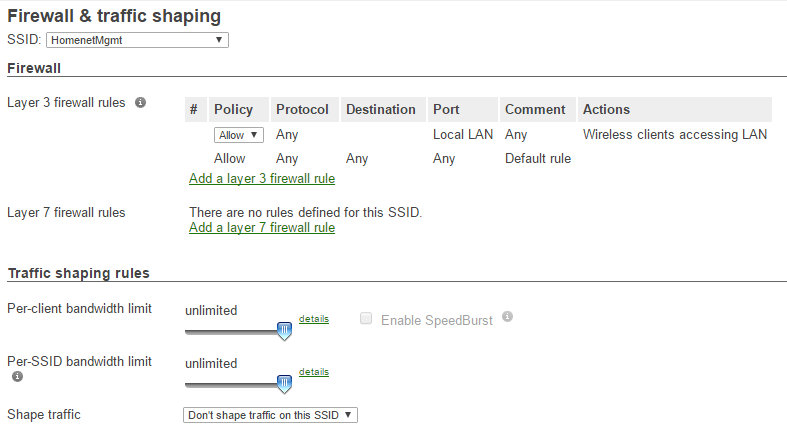Click info icon beside Layer 3 firewall rules
This screenshot has width=787, height=444.
point(141,102)
